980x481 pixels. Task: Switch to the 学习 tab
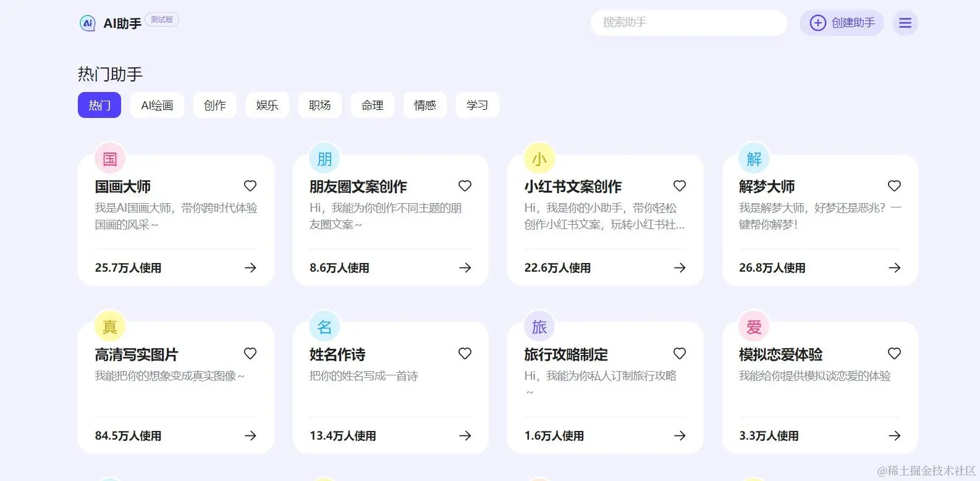pyautogui.click(x=478, y=105)
